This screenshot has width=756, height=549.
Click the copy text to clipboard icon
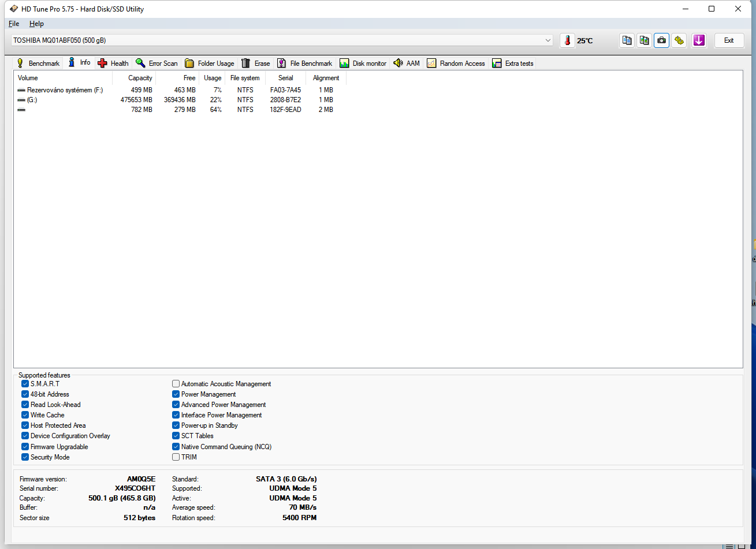[627, 40]
